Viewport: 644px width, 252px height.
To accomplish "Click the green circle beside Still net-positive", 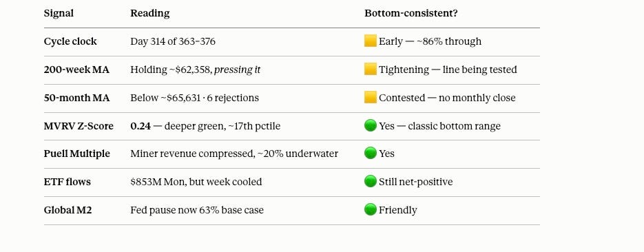I will click(370, 181).
